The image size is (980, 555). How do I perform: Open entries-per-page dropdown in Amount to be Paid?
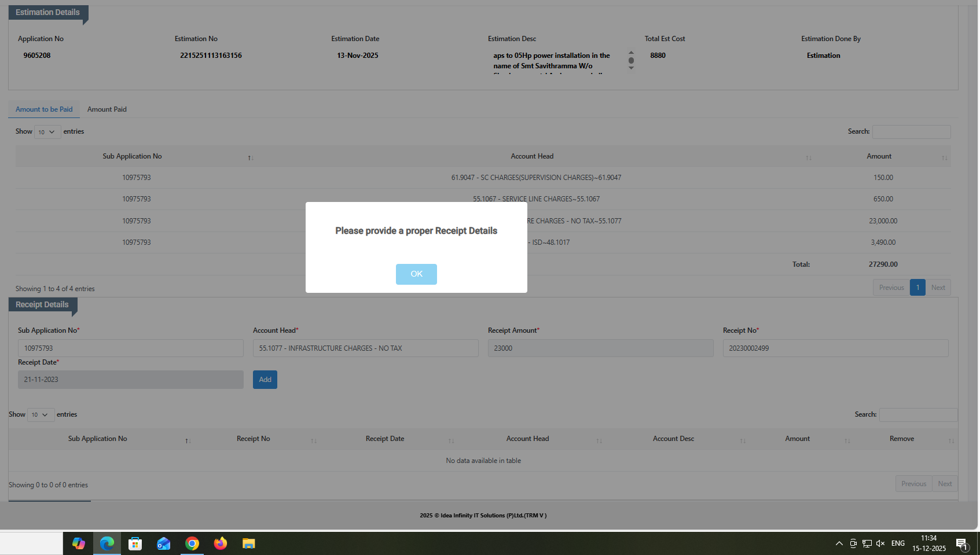point(47,132)
